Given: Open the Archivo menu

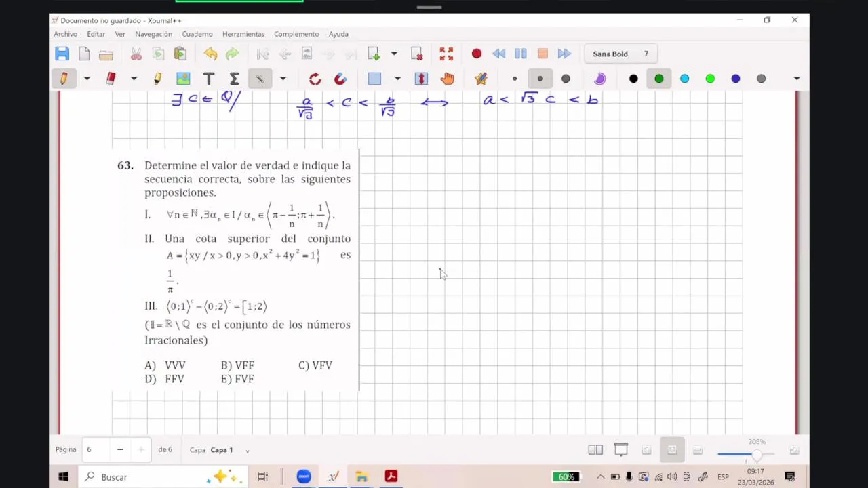Looking at the screenshot, I should pos(66,34).
